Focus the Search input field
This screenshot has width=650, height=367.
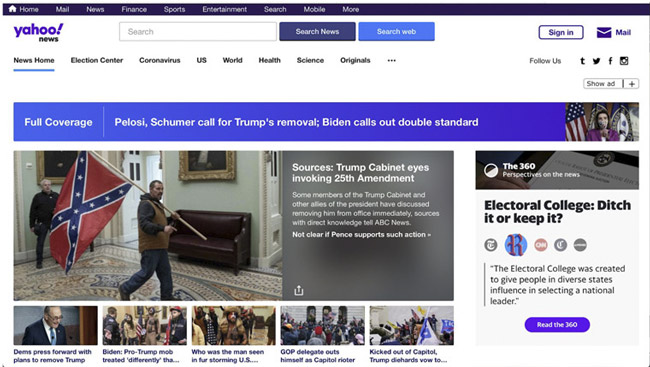[x=198, y=32]
